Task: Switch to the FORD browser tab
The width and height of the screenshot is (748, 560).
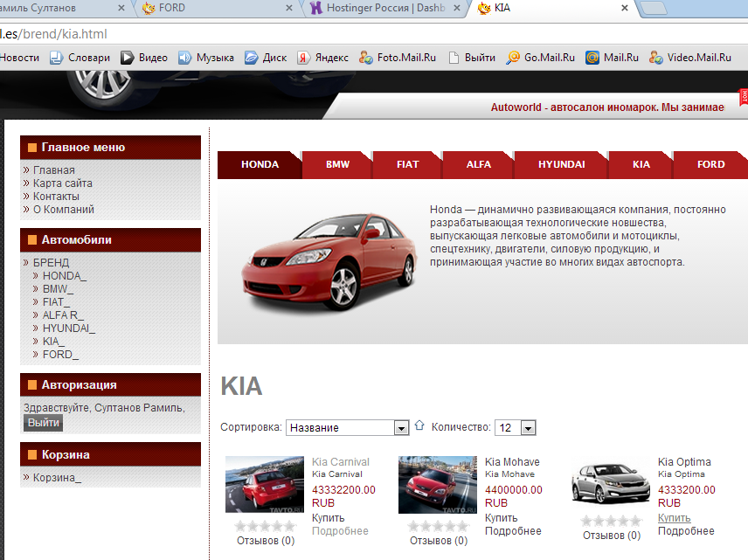Action: (217, 8)
